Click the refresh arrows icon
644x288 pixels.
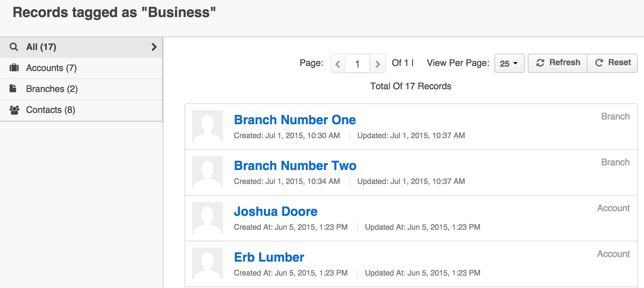click(x=540, y=63)
